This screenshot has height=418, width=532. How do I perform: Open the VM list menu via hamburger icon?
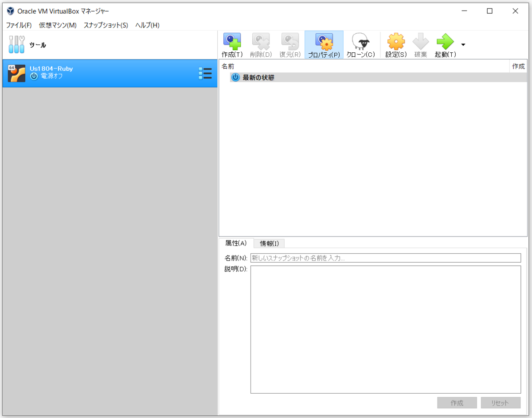pyautogui.click(x=205, y=73)
